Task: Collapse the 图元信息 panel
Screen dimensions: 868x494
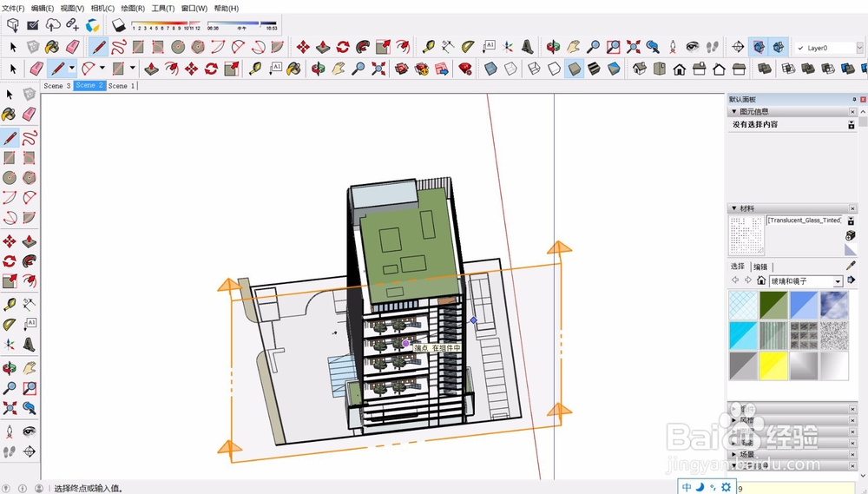Action: 734,112
